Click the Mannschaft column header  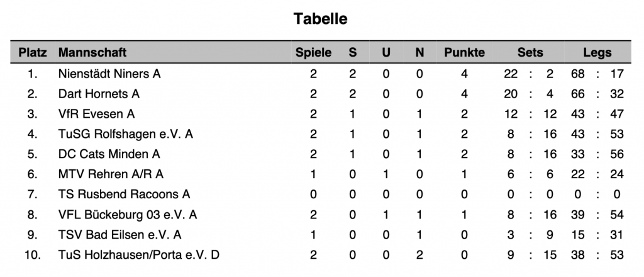tap(92, 53)
